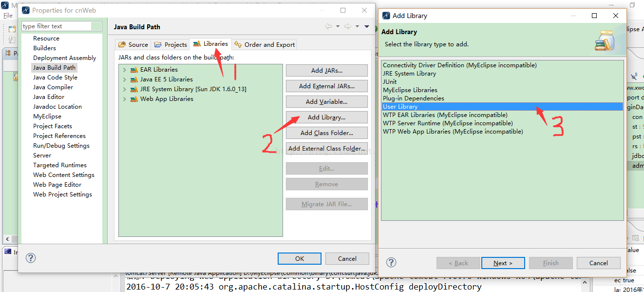The height and width of the screenshot is (292, 644).
Task: Expand the EAR Libraries tree node
Action: pyautogui.click(x=125, y=70)
